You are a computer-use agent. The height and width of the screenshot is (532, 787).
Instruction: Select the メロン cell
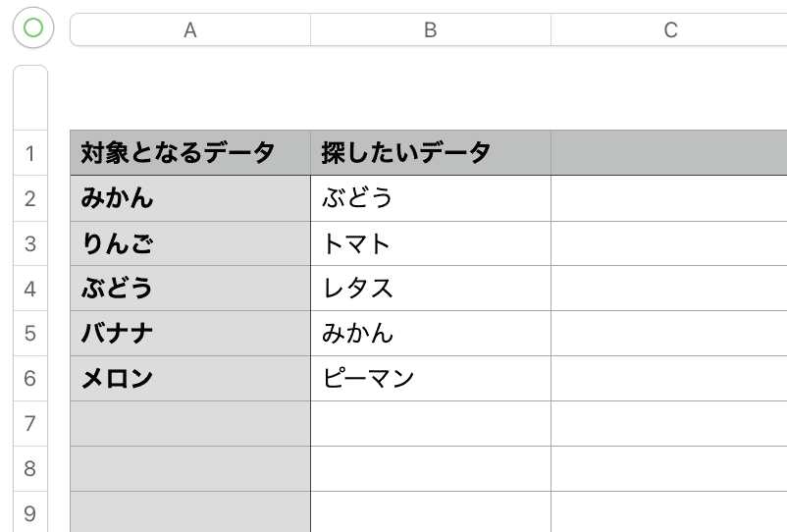[x=190, y=379]
